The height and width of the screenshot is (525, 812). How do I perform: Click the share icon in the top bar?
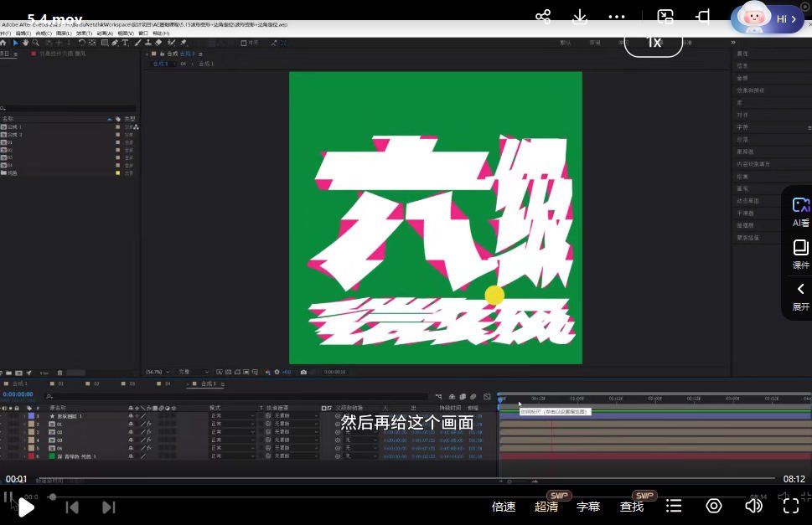pyautogui.click(x=543, y=17)
